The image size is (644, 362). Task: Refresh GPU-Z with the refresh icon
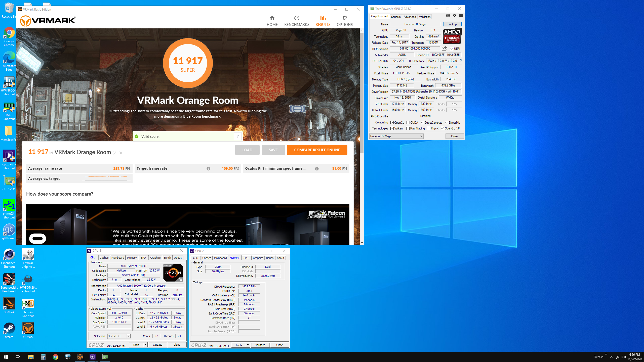(x=454, y=15)
